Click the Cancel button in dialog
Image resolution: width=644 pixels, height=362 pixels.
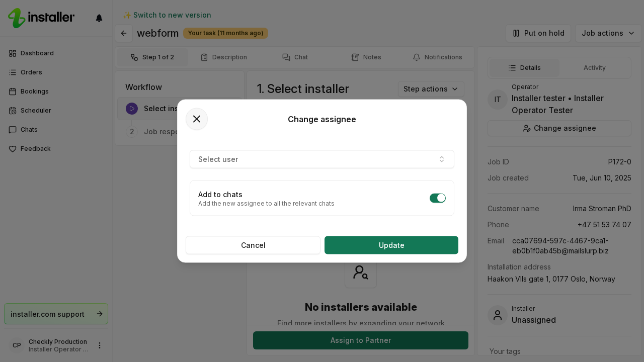coord(253,245)
